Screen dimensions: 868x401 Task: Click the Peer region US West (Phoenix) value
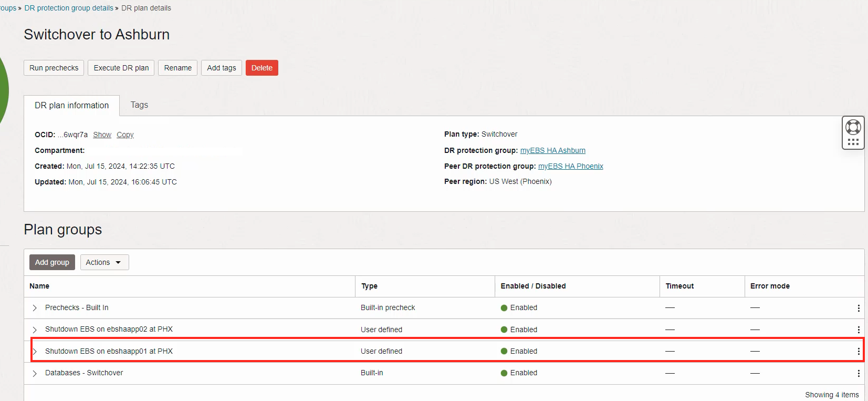click(x=520, y=181)
